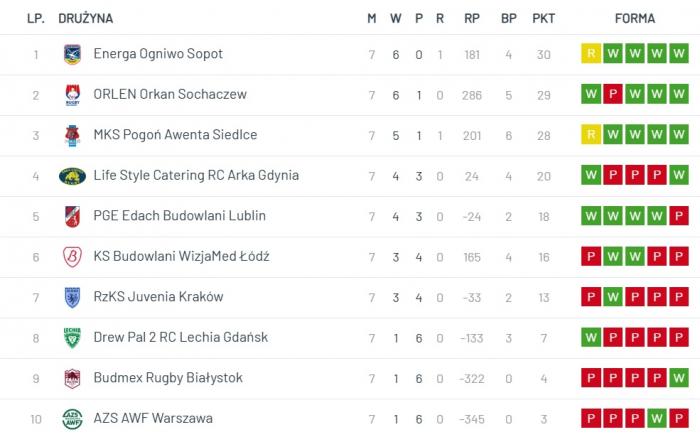
Task: Click the yellow R form badge for Sopot
Action: [x=591, y=54]
